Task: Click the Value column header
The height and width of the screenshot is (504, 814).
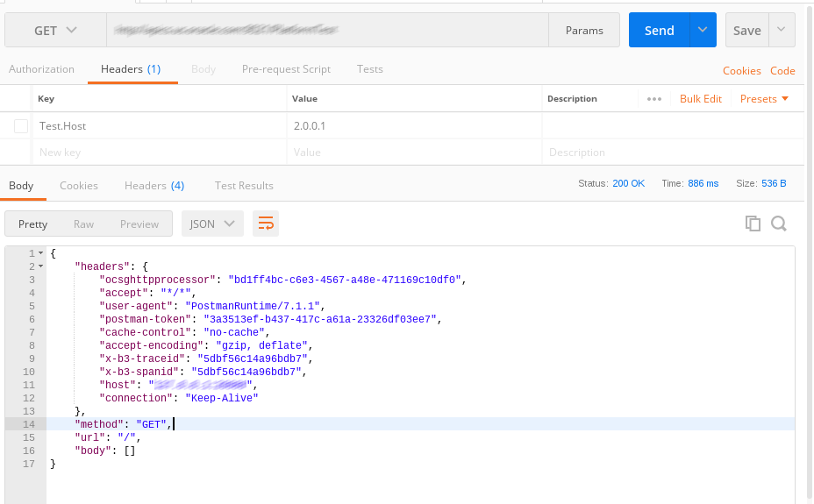Action: [304, 99]
